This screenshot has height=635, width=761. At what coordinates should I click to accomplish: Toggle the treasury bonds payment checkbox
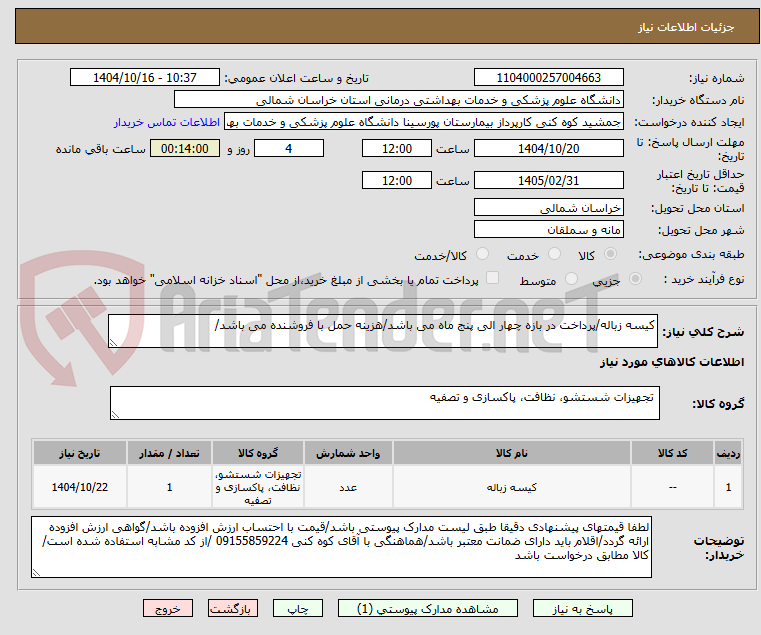[x=492, y=278]
